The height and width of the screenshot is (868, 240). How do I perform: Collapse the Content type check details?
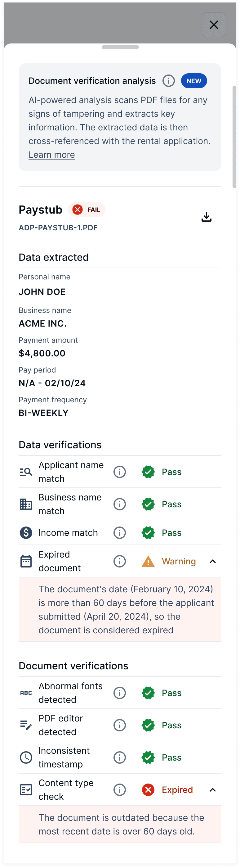coord(212,790)
